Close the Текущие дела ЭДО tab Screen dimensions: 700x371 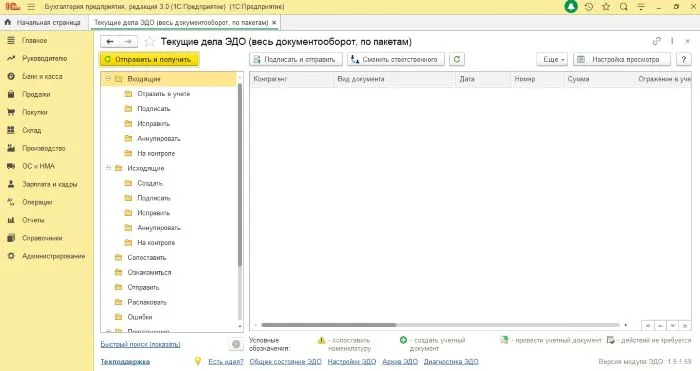tap(274, 22)
